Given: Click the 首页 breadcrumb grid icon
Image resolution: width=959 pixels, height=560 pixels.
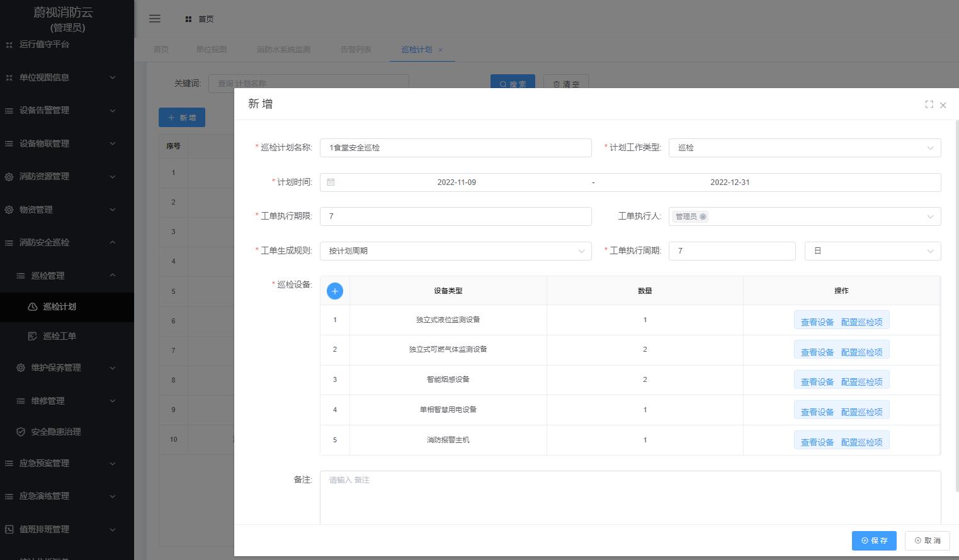Looking at the screenshot, I should point(188,20).
